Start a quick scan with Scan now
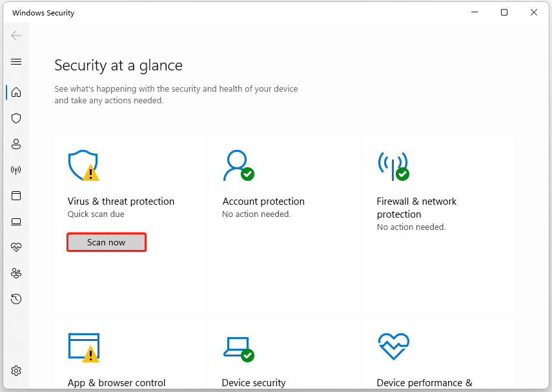The width and height of the screenshot is (552, 392). 107,242
